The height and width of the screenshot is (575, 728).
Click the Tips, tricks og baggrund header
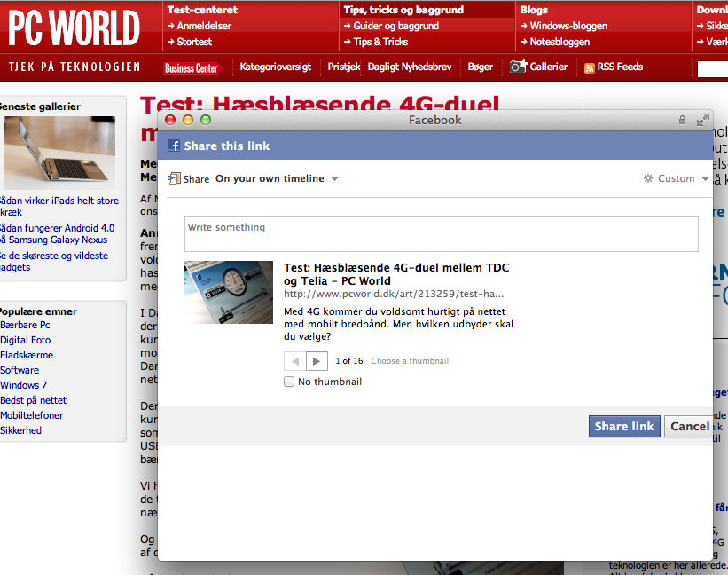point(403,10)
